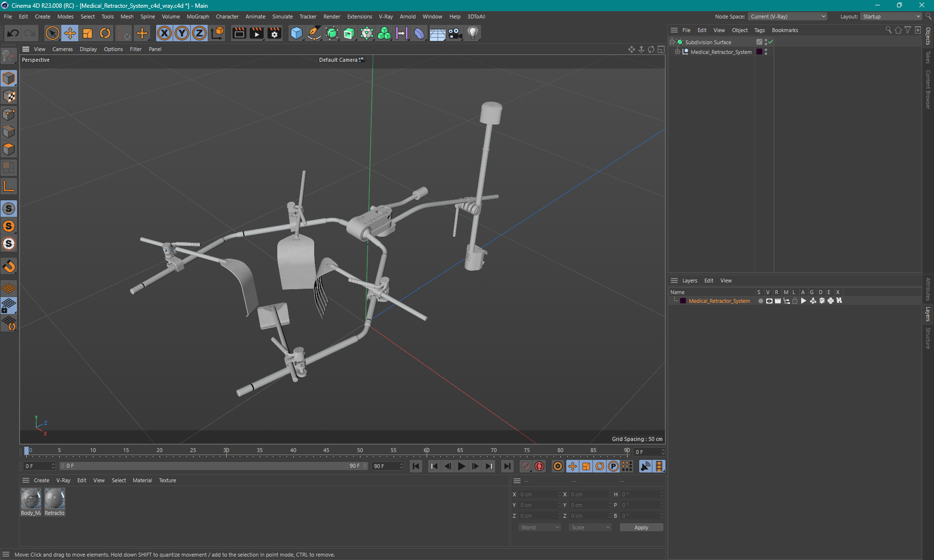Open the Layers manager hamburger menu
Screen dimensions: 934x560
(x=674, y=280)
